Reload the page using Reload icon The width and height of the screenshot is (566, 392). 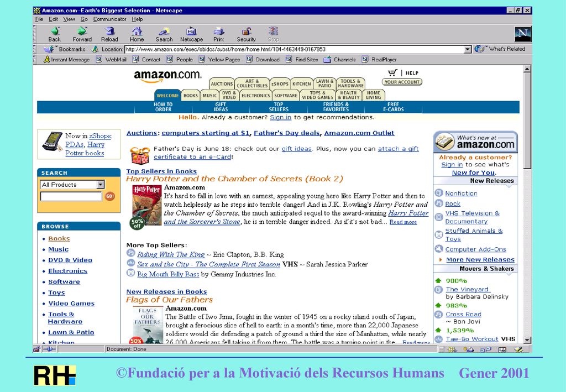click(x=109, y=35)
